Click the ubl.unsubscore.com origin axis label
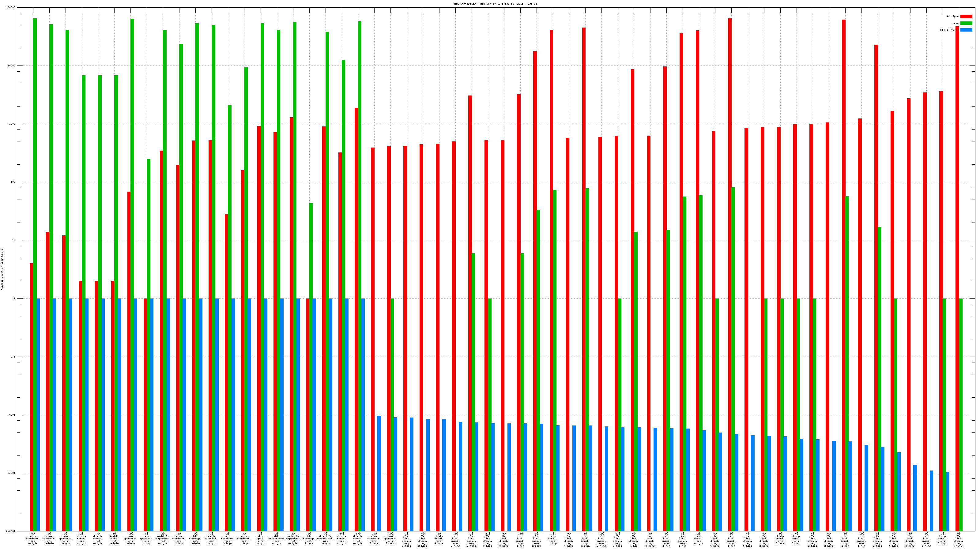This screenshot has width=980, height=551. click(277, 538)
